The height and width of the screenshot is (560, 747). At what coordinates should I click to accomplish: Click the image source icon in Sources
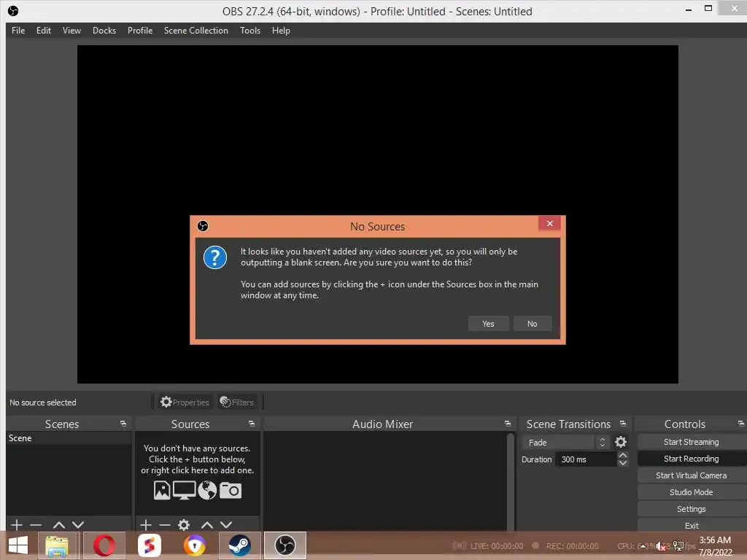[162, 491]
